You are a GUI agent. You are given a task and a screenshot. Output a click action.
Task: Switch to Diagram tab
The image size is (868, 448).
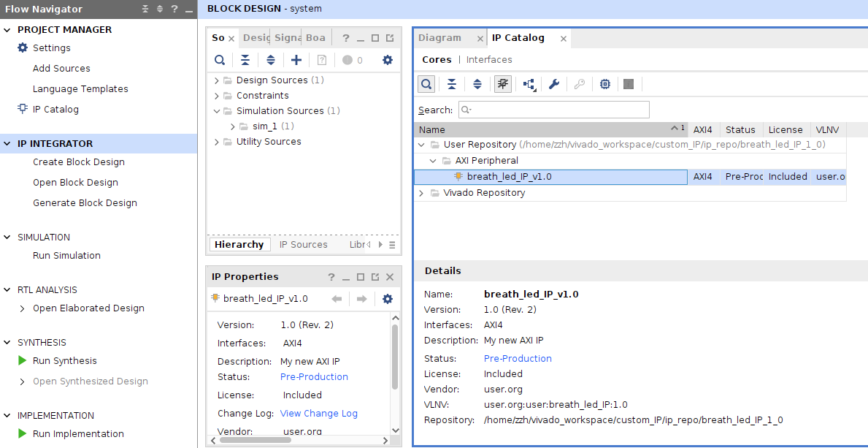pos(439,38)
